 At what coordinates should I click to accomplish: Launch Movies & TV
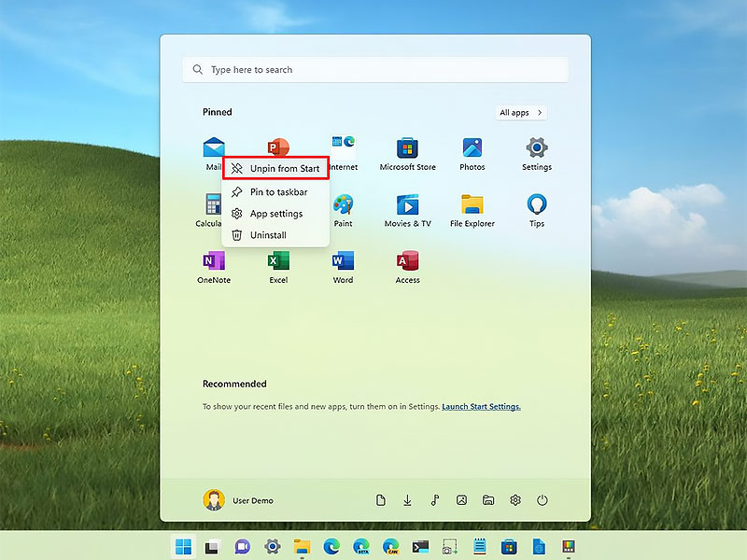407,210
